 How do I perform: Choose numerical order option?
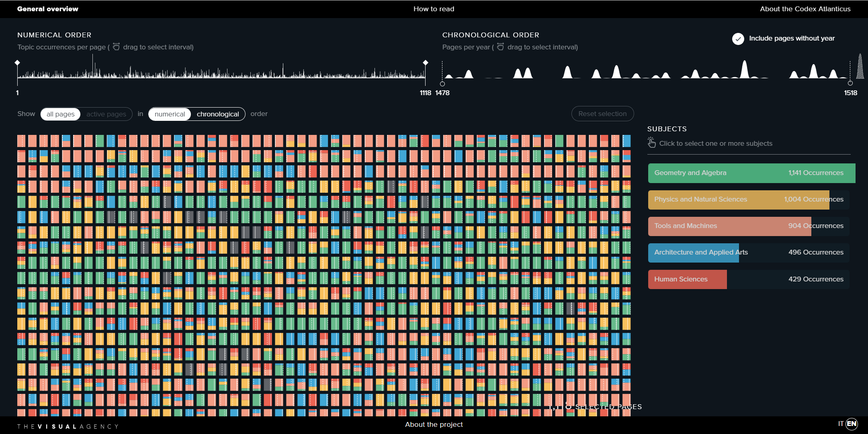click(170, 114)
